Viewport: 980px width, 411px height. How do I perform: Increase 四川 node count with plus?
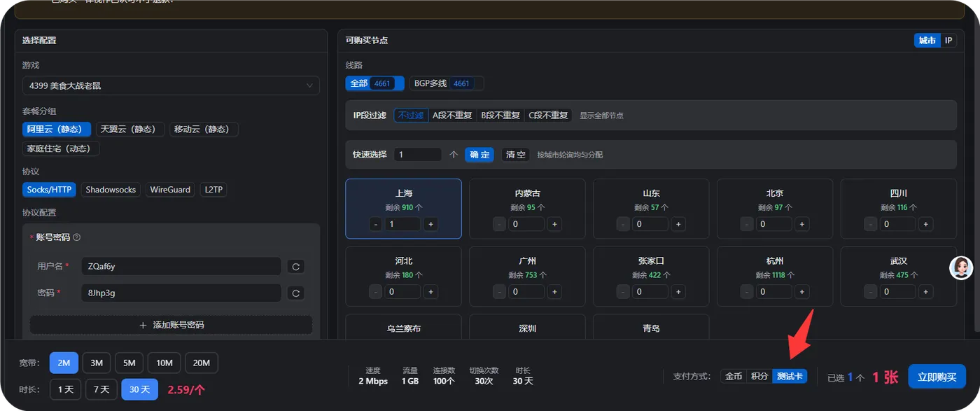coord(926,224)
